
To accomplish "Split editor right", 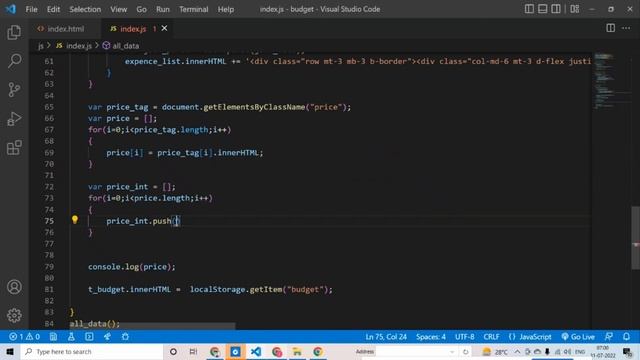I will [610, 28].
